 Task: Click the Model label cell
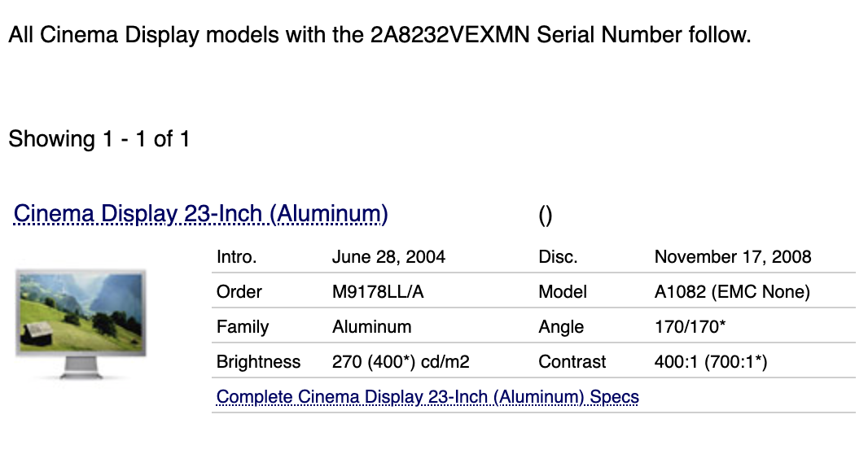coord(563,291)
